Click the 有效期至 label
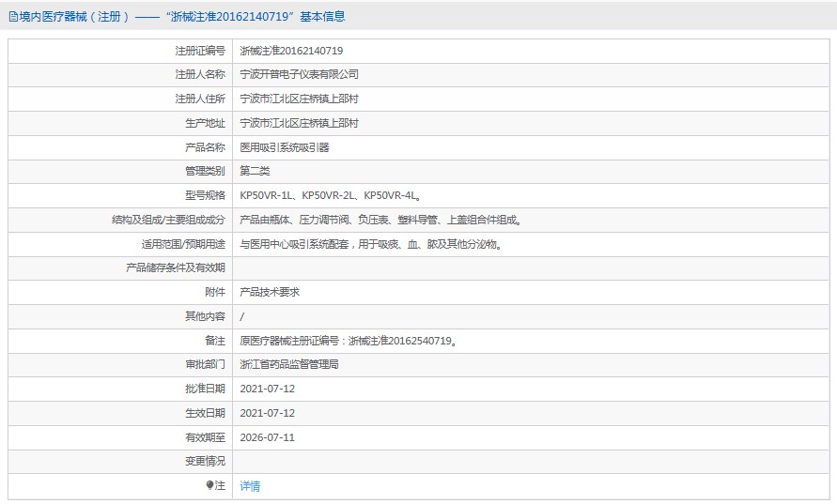 (205, 438)
